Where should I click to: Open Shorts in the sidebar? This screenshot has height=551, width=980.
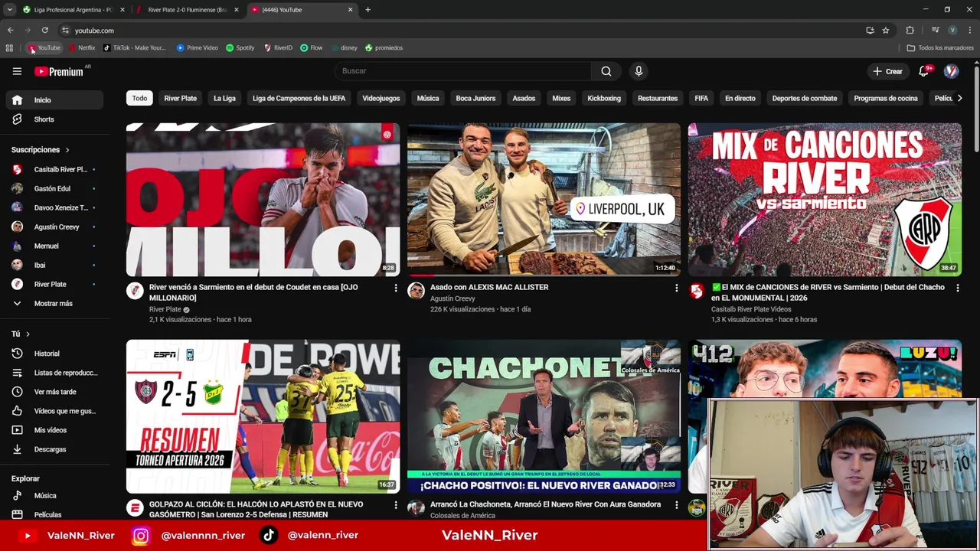tap(55, 119)
